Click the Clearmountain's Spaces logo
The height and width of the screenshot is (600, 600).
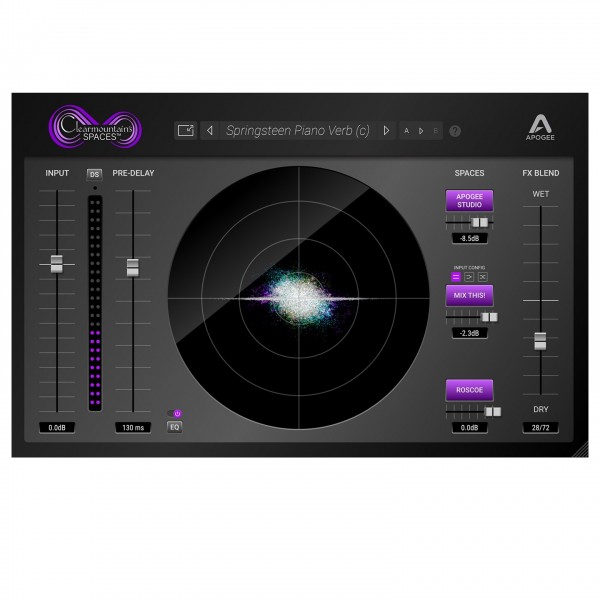[x=95, y=127]
